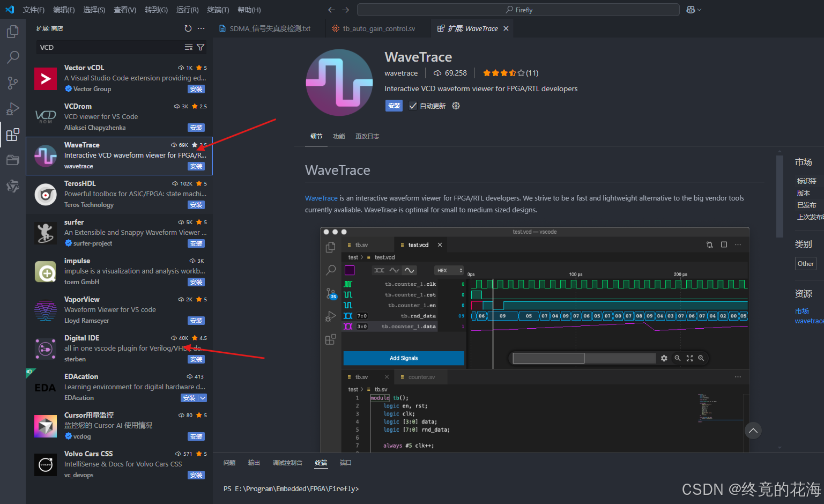Install Vector vCDL extension
This screenshot has width=824, height=504.
(196, 90)
